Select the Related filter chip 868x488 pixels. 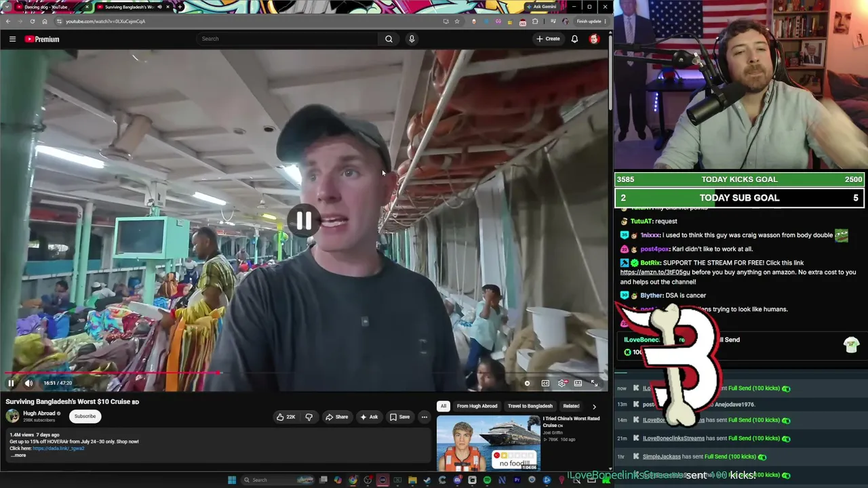[x=571, y=406]
